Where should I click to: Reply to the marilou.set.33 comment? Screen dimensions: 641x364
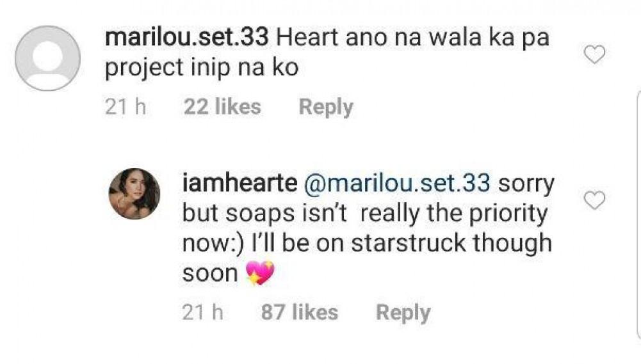coord(326,107)
